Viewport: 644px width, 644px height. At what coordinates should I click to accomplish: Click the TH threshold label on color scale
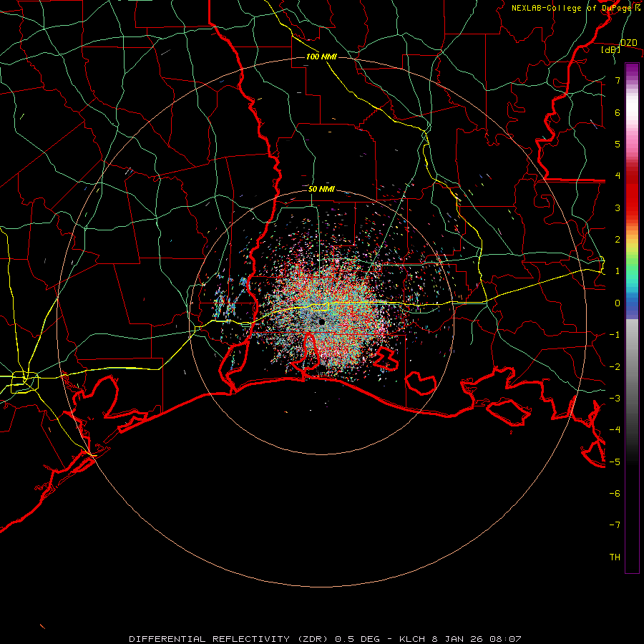[x=615, y=557]
